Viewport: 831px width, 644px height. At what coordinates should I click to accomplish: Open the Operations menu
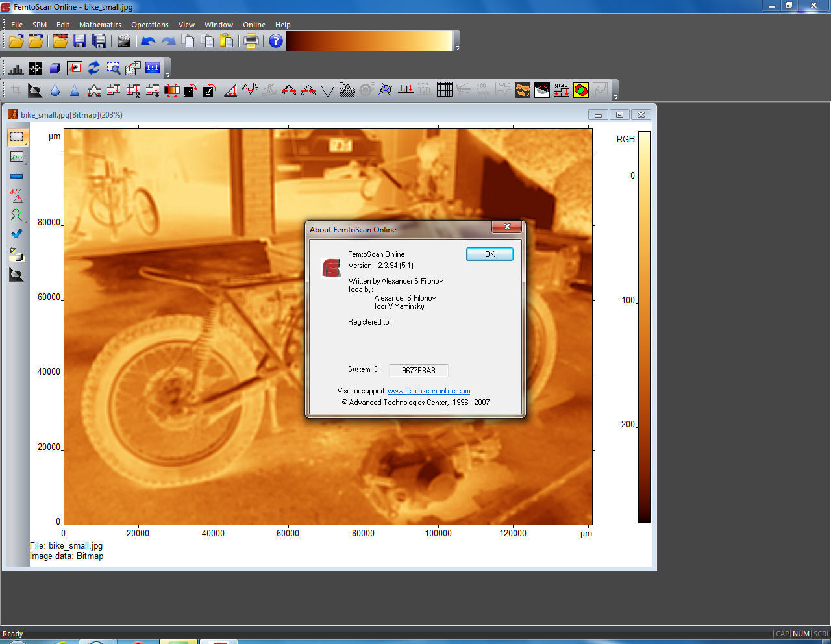click(150, 25)
